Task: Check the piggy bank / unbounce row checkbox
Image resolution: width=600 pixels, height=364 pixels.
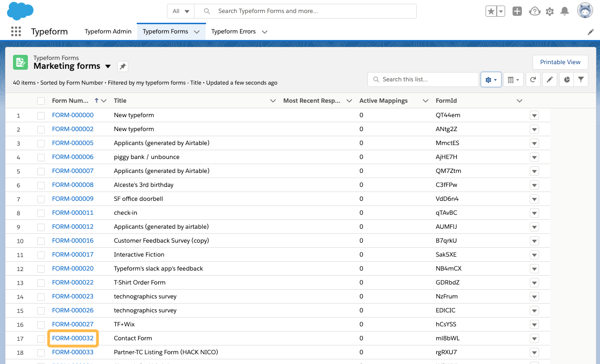Action: click(x=41, y=157)
